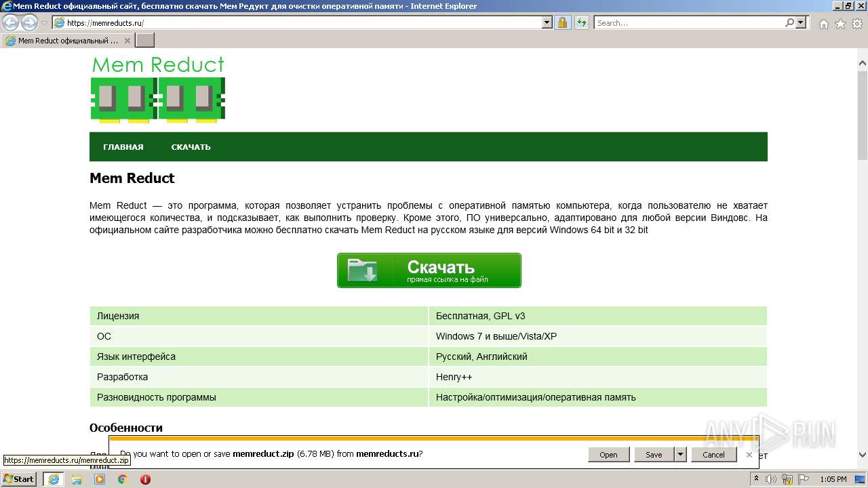This screenshot has height=488, width=868.
Task: Click the page scrollbar up arrow
Action: (x=863, y=64)
